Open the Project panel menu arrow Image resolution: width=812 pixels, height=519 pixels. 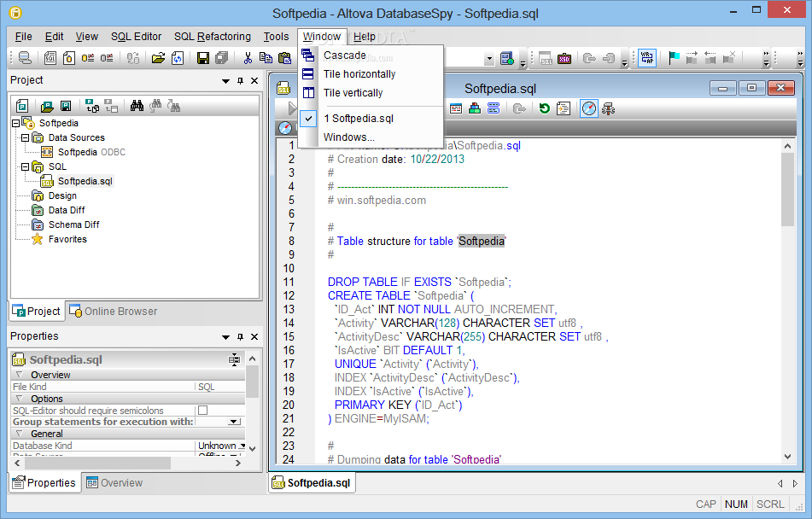pos(225,81)
